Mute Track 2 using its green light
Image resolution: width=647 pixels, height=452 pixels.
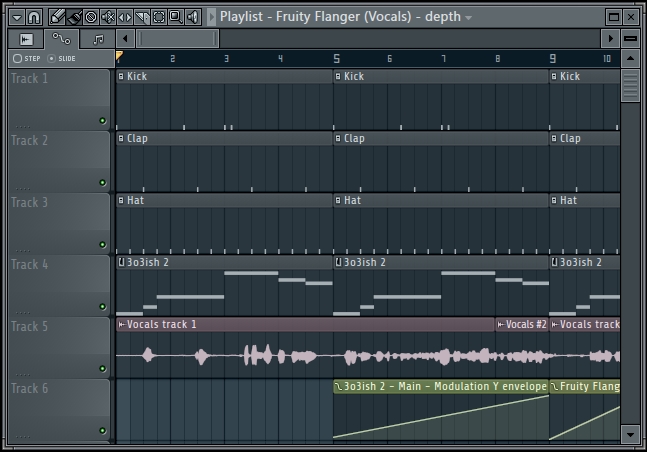pos(103,182)
